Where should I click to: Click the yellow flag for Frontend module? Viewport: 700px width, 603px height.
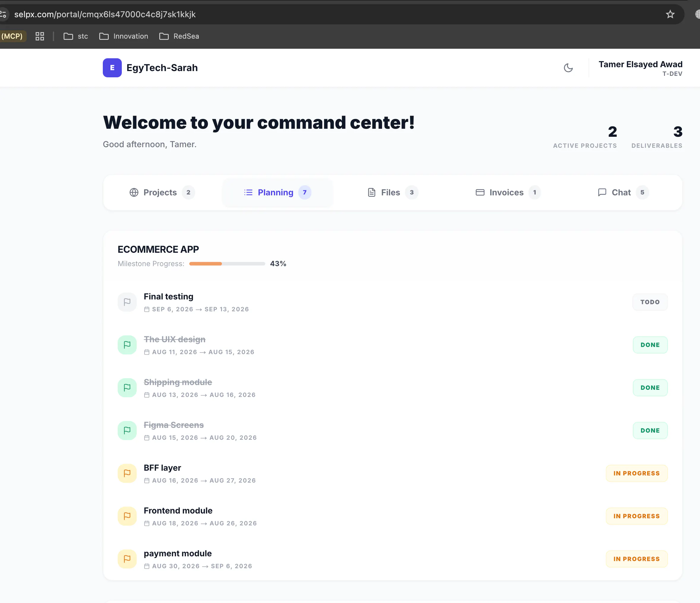[x=127, y=516]
